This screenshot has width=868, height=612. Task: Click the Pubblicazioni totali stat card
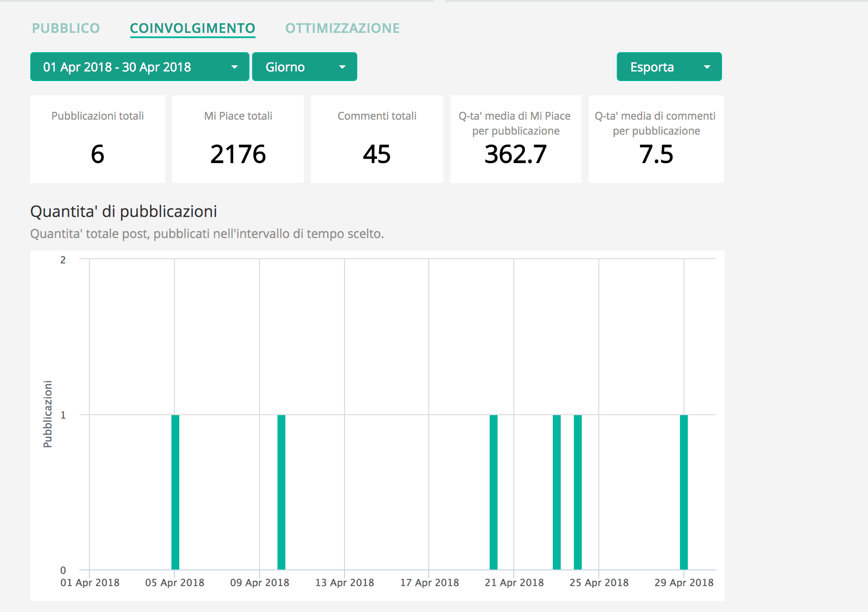coord(97,139)
